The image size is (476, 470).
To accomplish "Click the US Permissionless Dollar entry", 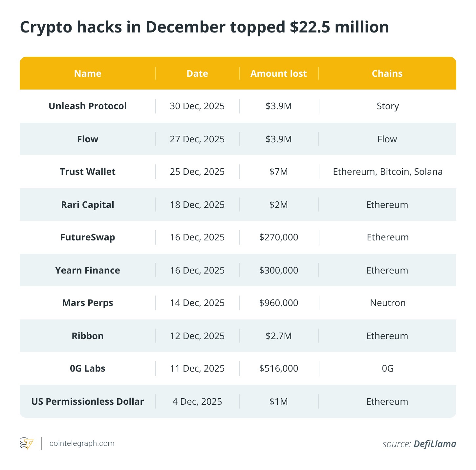I will pyautogui.click(x=88, y=401).
